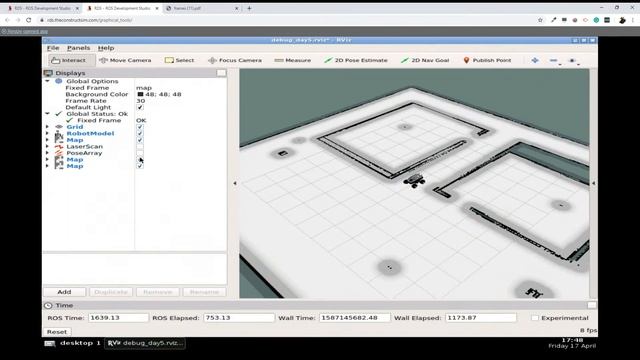
Task: Click the PoseArray display icon
Action: tap(59, 153)
